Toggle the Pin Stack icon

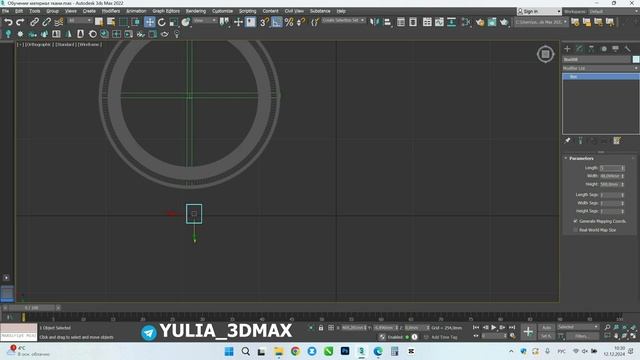(567, 141)
